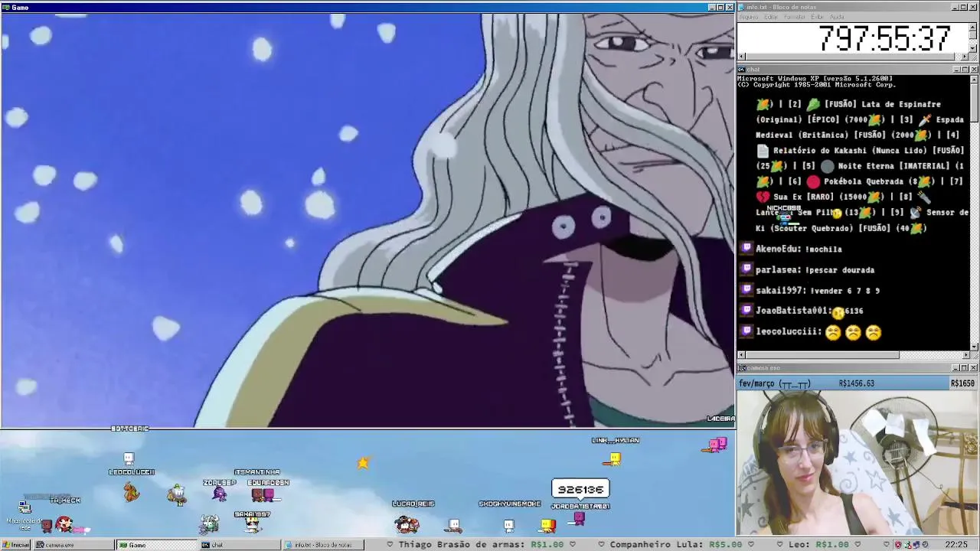Click the flying yellow star
Image resolution: width=980 pixels, height=551 pixels.
(x=363, y=462)
